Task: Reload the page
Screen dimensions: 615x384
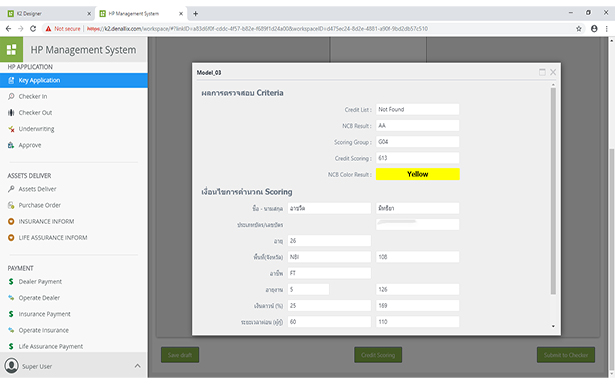Action: (x=33, y=29)
